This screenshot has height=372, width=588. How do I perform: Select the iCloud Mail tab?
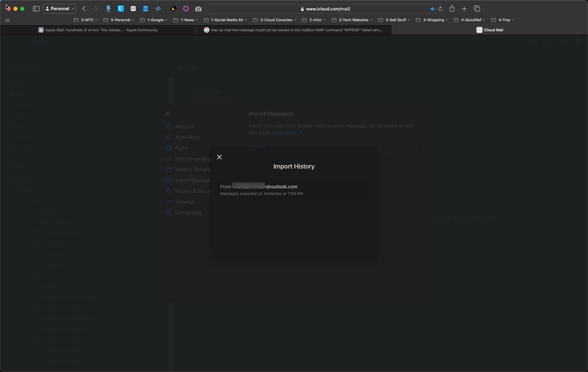(490, 30)
